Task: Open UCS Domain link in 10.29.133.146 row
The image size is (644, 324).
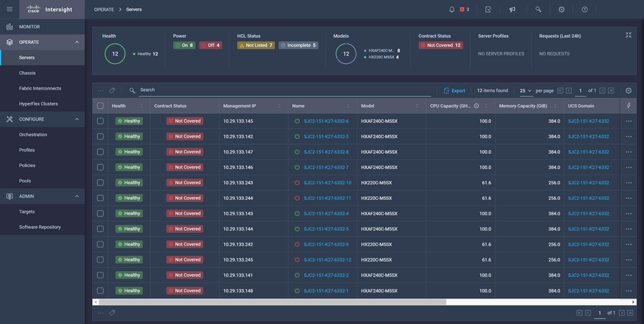Action: (x=588, y=167)
